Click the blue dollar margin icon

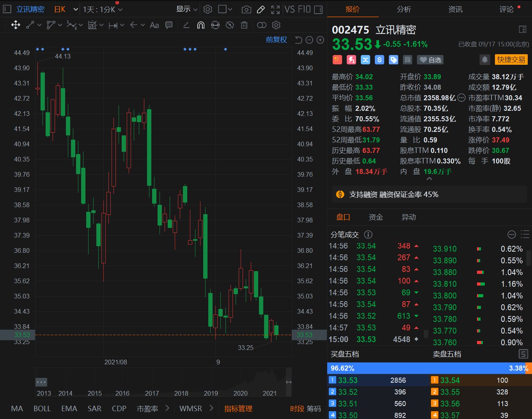379,60
